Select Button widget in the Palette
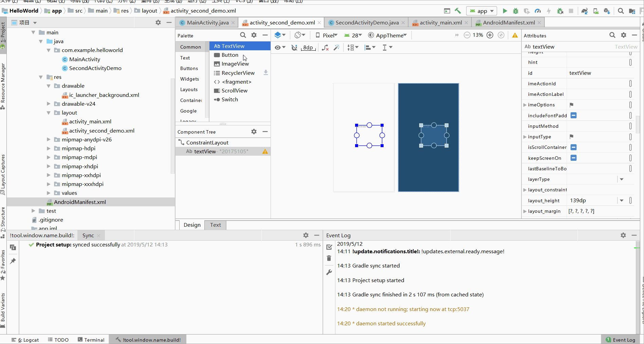This screenshot has width=644, height=344. coord(230,55)
